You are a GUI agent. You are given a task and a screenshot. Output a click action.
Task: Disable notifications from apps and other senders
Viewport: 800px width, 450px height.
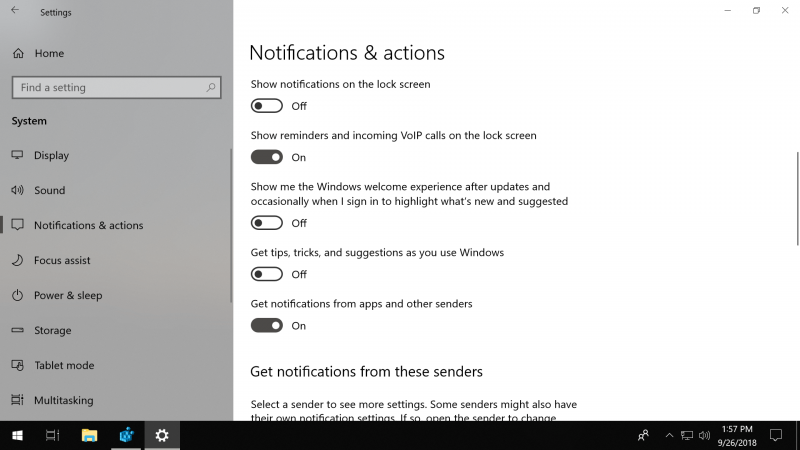point(266,326)
